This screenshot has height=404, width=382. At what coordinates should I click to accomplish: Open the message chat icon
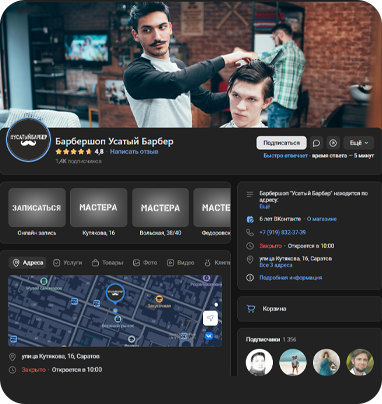(316, 143)
